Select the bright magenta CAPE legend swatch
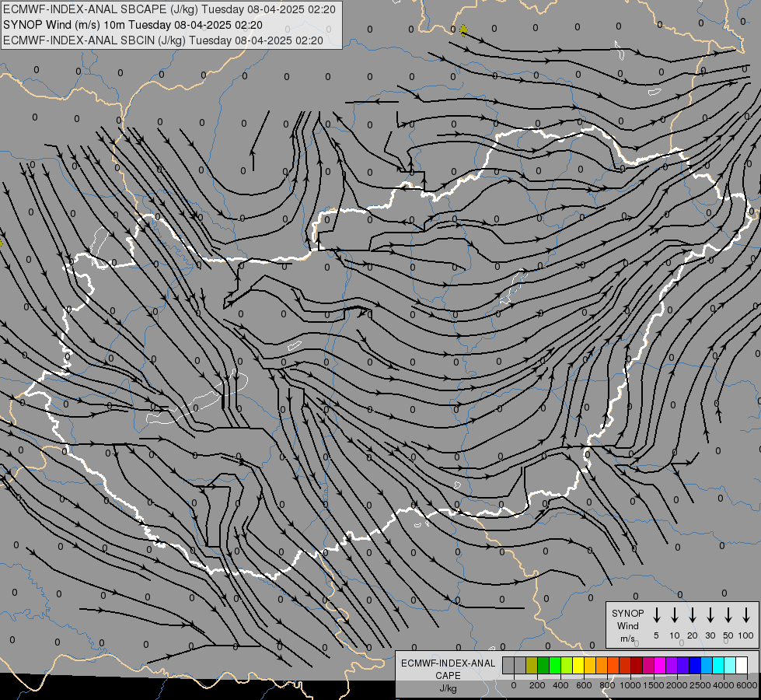Screen dimensions: 761x700 click(660, 665)
